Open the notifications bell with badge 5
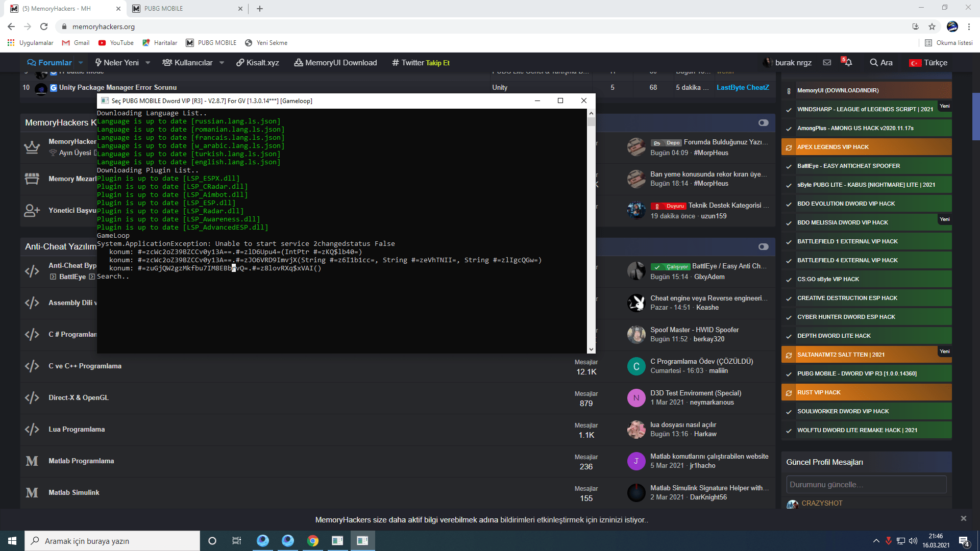The image size is (980, 551). (847, 62)
